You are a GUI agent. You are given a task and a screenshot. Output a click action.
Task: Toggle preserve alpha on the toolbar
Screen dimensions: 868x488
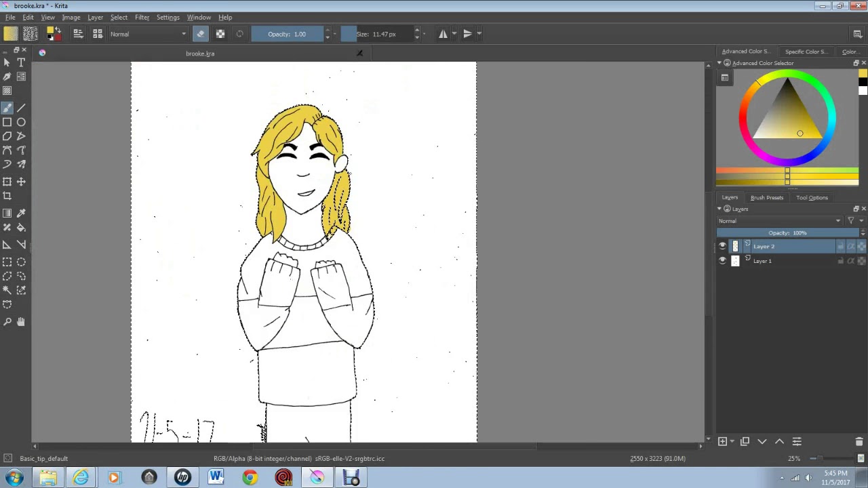(x=220, y=34)
